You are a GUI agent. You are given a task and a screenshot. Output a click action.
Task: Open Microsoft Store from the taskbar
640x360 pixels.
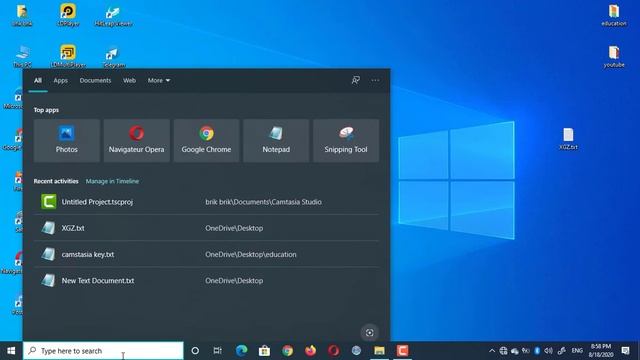264,351
